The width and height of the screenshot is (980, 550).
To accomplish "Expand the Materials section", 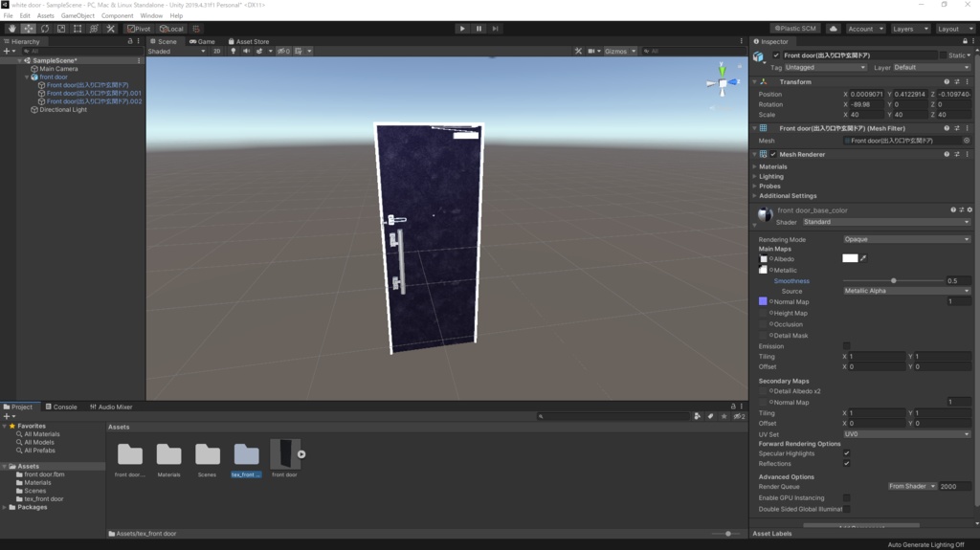I will tap(754, 166).
